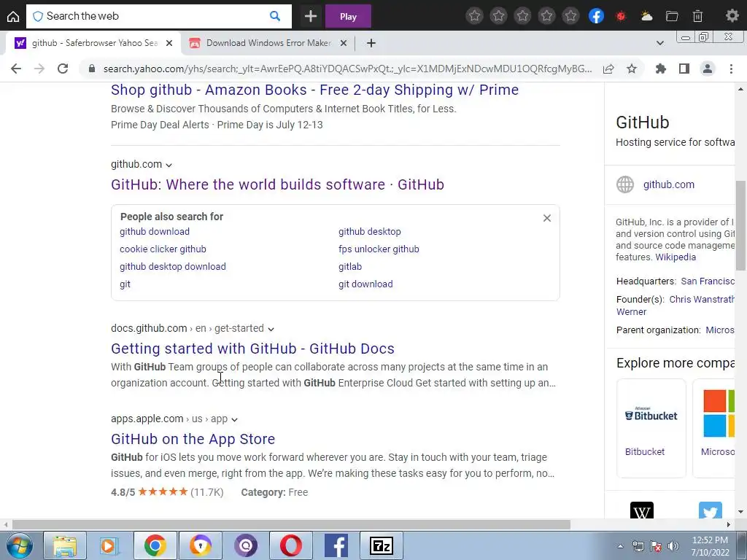Reload the current page
Viewport: 747px width, 560px height.
63,69
